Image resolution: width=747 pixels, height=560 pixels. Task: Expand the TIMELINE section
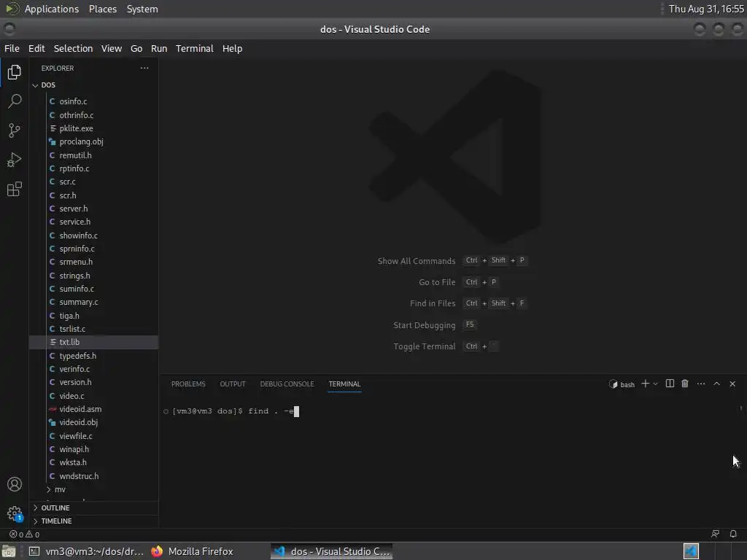point(93,521)
